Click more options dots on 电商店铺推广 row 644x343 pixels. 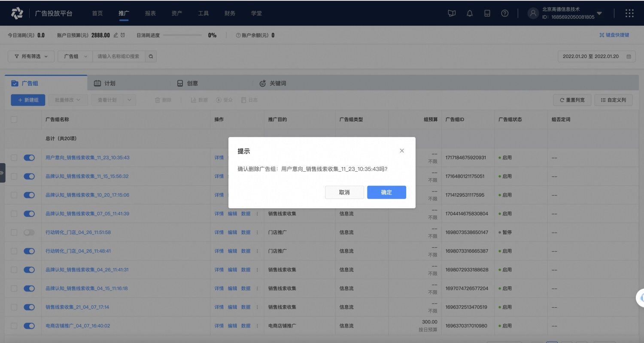pyautogui.click(x=258, y=326)
